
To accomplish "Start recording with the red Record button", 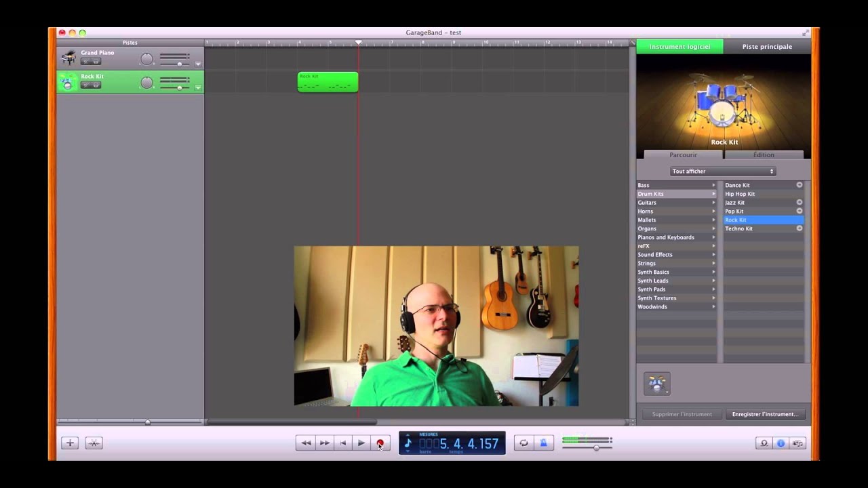I will 380,443.
